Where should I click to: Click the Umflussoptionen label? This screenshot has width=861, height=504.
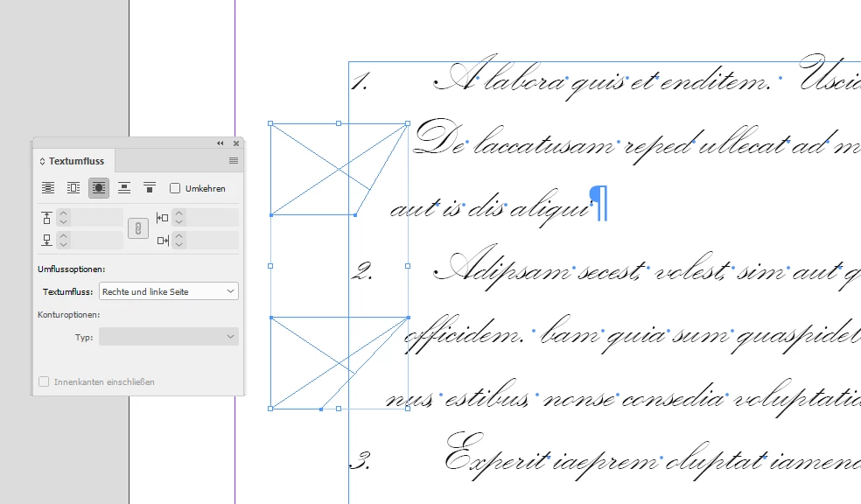72,269
